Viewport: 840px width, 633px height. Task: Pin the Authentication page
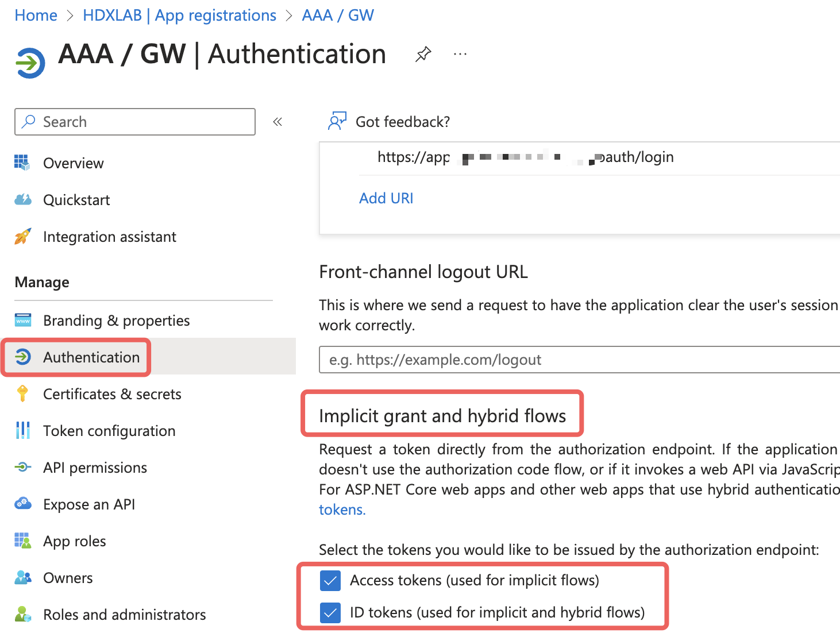coord(423,53)
